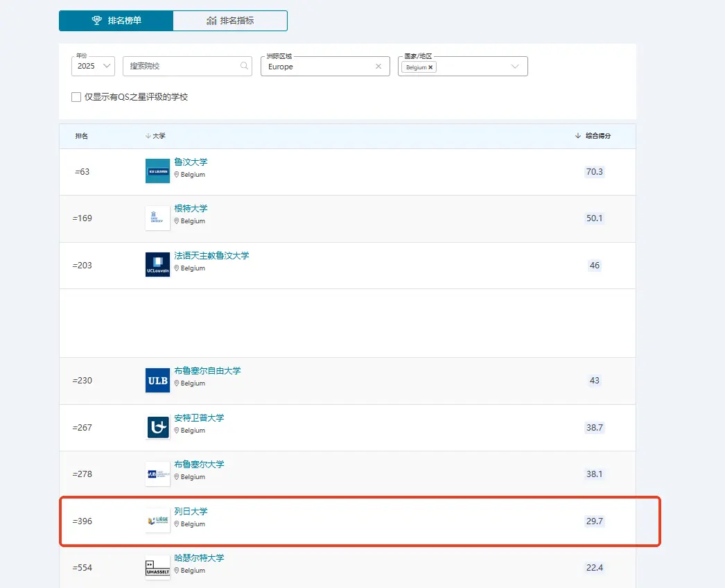
Task: Click the chart icon on 排名指标 tab
Action: click(x=211, y=21)
